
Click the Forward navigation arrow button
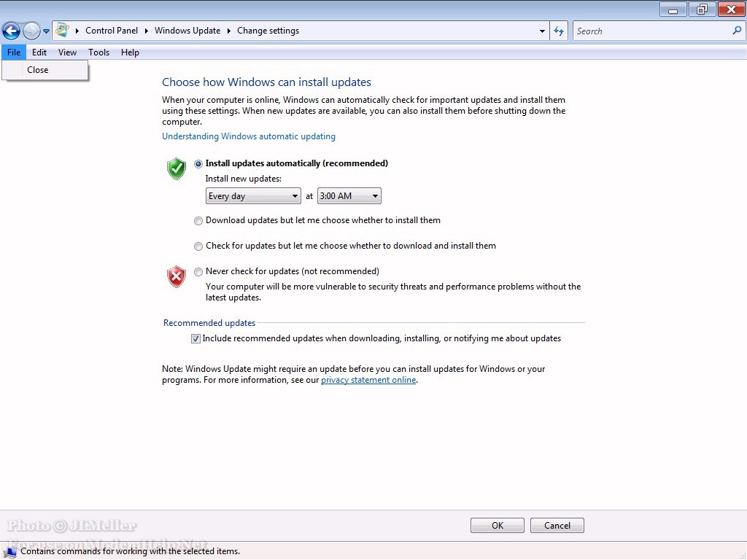(31, 31)
